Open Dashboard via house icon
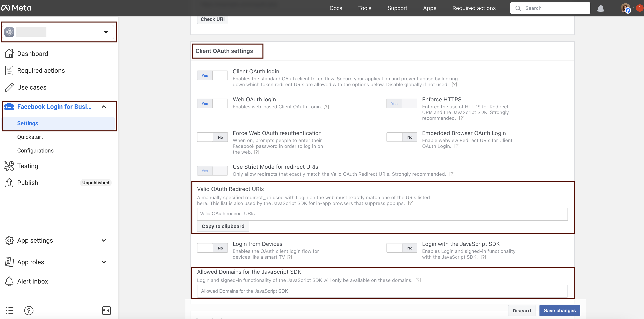This screenshot has height=319, width=644. [x=9, y=54]
